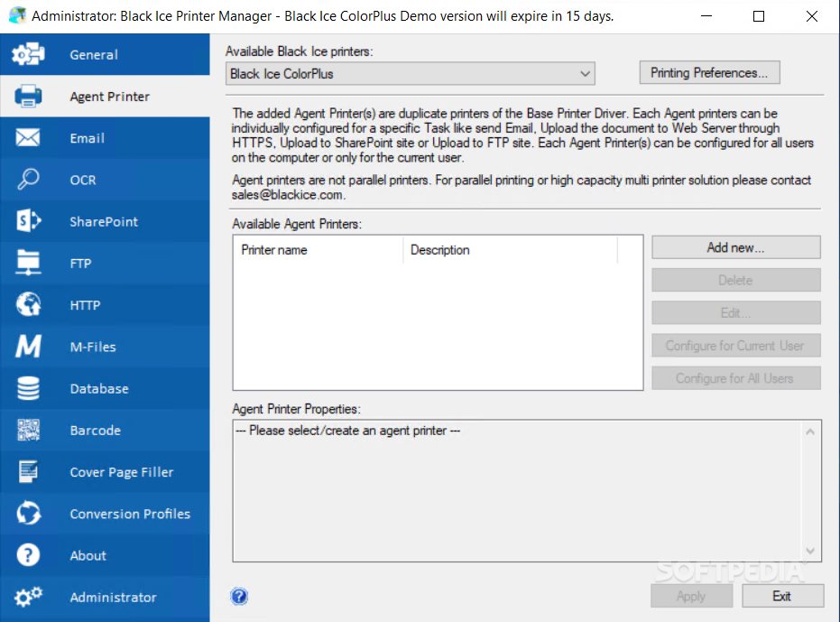Click scroll down arrow in properties box
The image size is (840, 622).
tap(810, 551)
